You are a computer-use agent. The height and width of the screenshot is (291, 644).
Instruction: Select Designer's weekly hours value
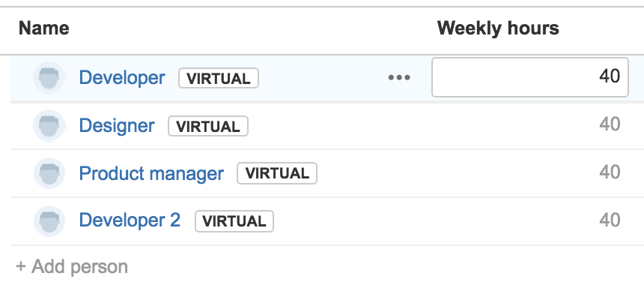click(x=610, y=124)
